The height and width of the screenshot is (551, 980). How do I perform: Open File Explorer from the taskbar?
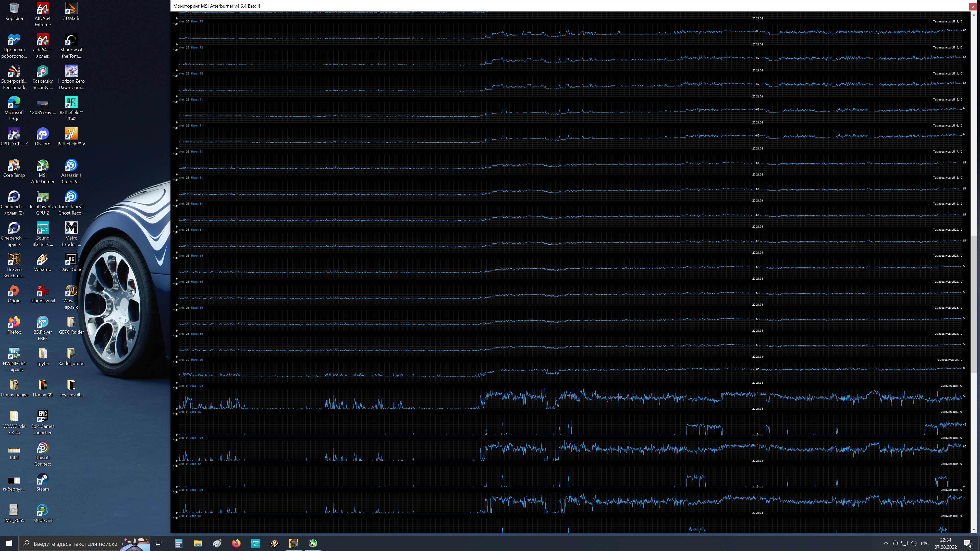pos(198,543)
